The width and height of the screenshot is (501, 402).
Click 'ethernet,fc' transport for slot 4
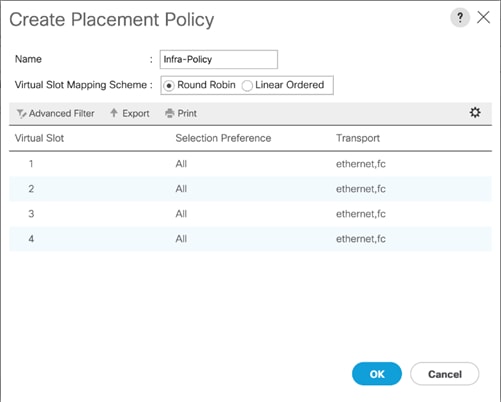[x=361, y=239]
